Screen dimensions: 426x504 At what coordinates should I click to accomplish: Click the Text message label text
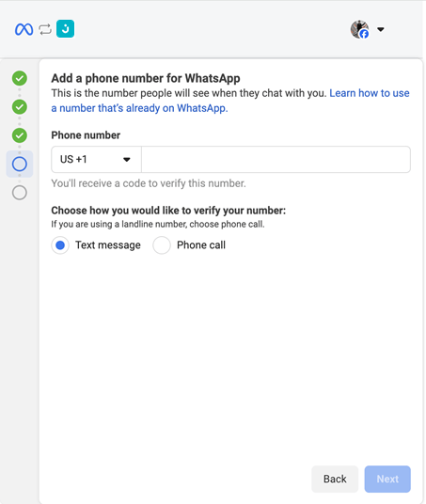[x=108, y=244]
